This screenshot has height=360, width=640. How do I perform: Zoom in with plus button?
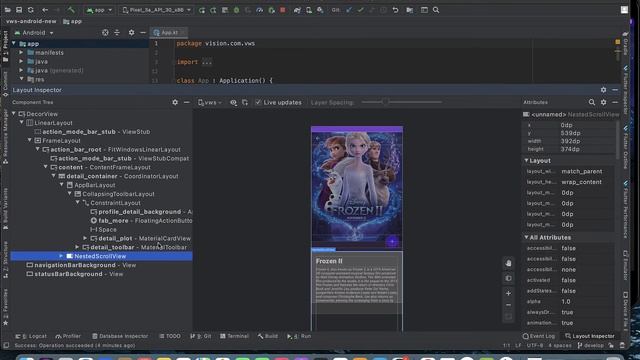508,293
